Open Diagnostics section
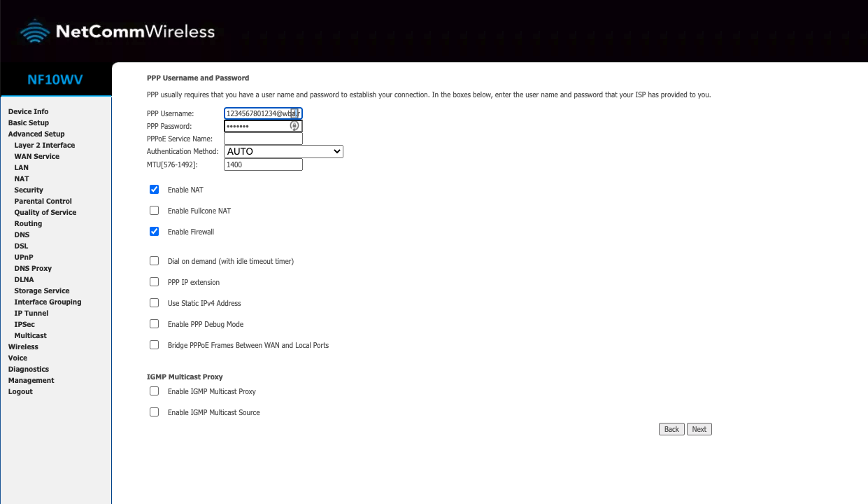 point(29,370)
